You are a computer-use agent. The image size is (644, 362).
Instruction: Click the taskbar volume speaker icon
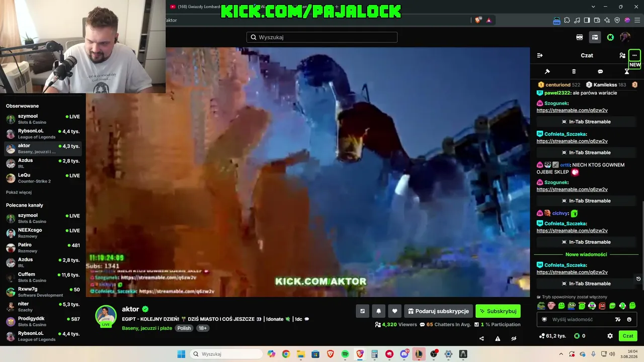pyautogui.click(x=612, y=354)
